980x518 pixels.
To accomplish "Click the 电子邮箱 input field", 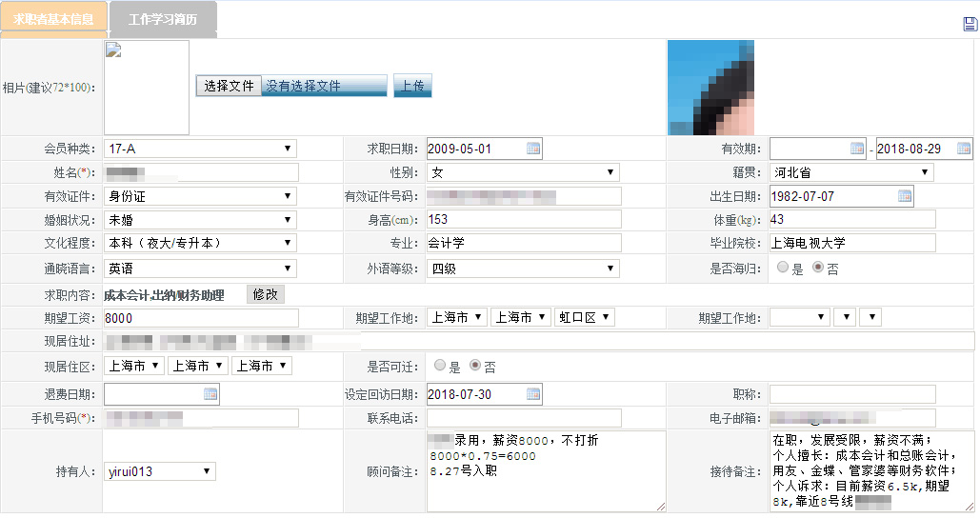I will click(852, 418).
